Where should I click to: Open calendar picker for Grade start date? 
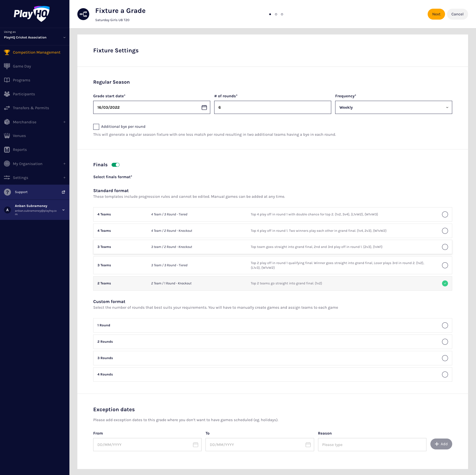coord(204,107)
